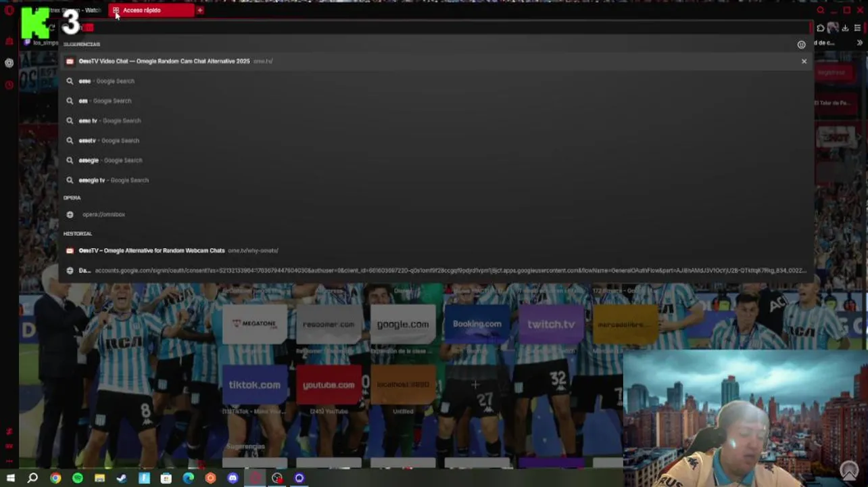
Task: Open the localhost speed dial tile
Action: pos(403,384)
